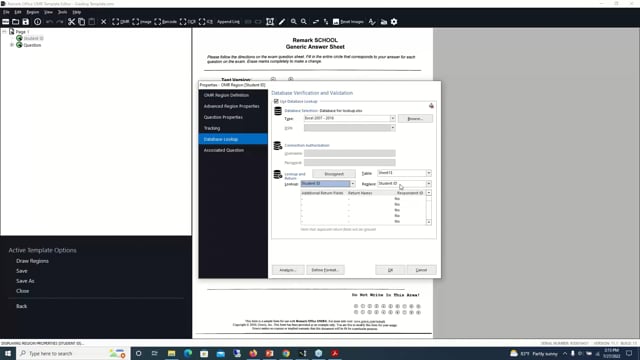Zoom in with the first magnifier icon
Screen dimensions: 640x360
(x=293, y=22)
